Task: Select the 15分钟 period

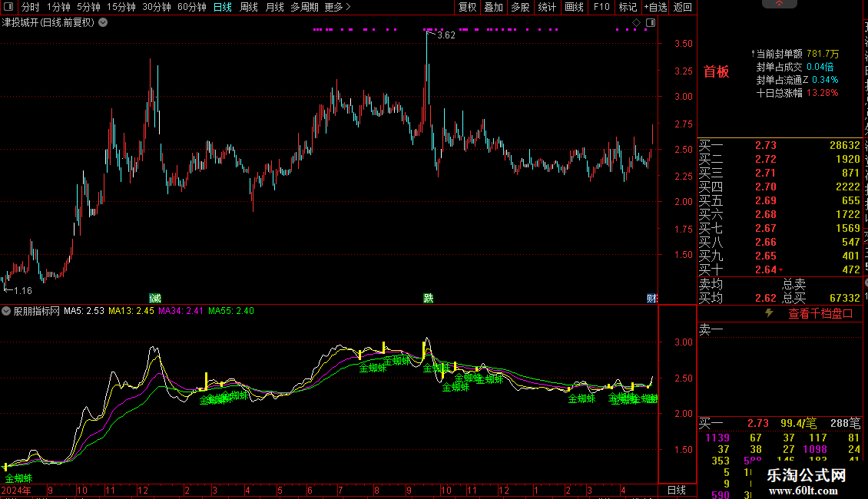Action: pyautogui.click(x=121, y=7)
